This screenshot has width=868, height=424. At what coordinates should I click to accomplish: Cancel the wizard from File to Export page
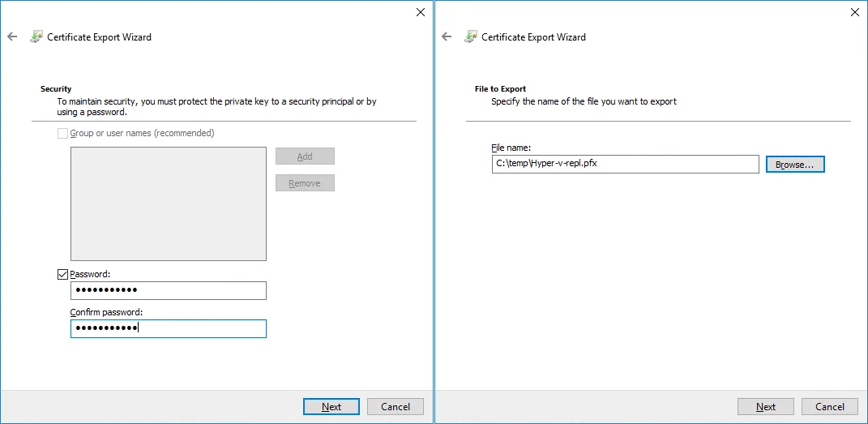(830, 407)
